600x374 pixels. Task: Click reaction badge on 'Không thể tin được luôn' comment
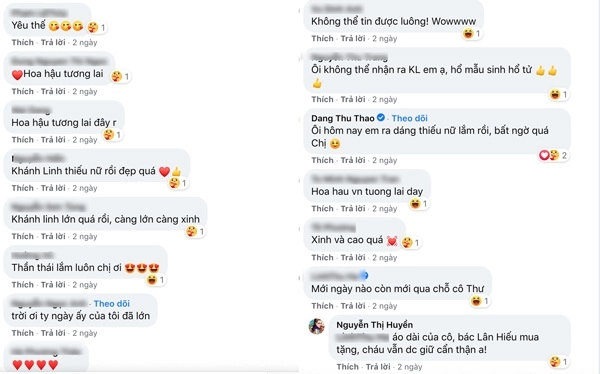[471, 34]
